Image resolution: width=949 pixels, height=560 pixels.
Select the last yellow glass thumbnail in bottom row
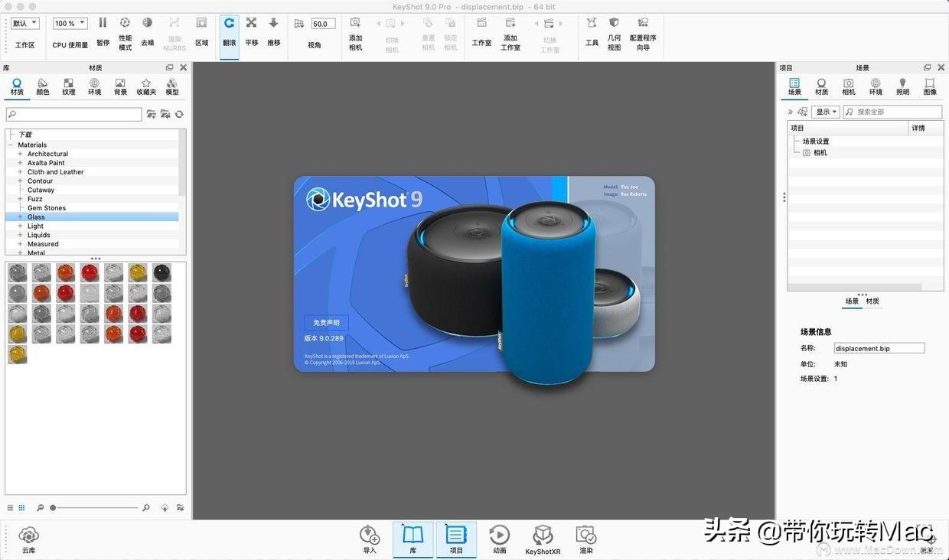(17, 354)
